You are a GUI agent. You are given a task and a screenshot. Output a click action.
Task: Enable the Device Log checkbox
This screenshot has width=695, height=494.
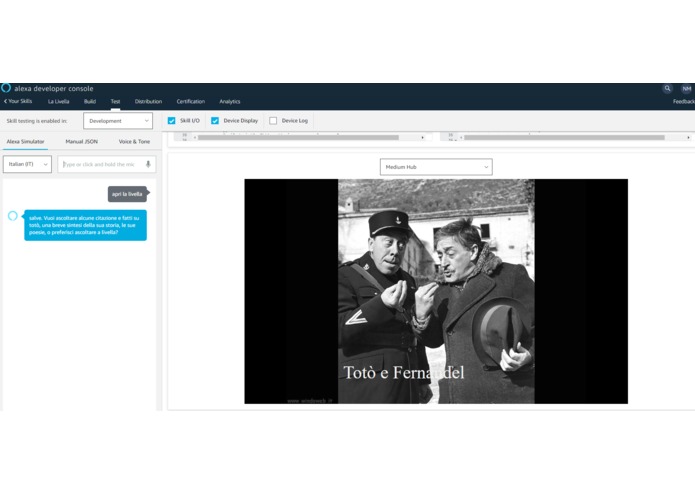click(x=273, y=121)
